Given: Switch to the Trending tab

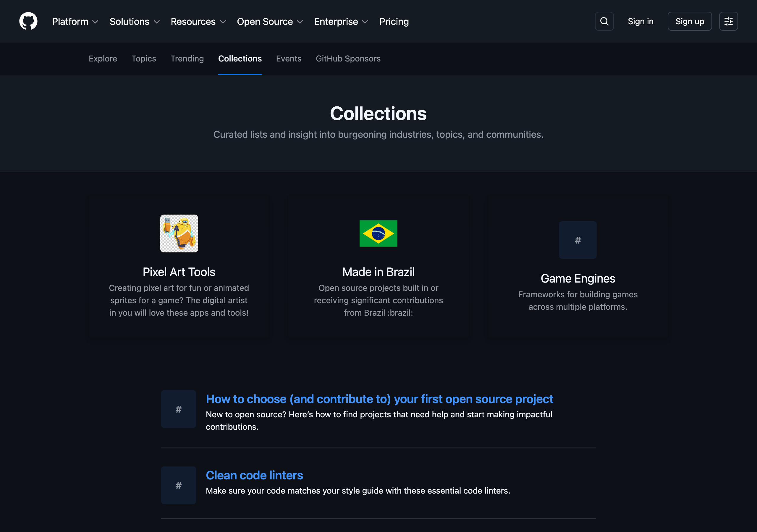Looking at the screenshot, I should point(187,59).
